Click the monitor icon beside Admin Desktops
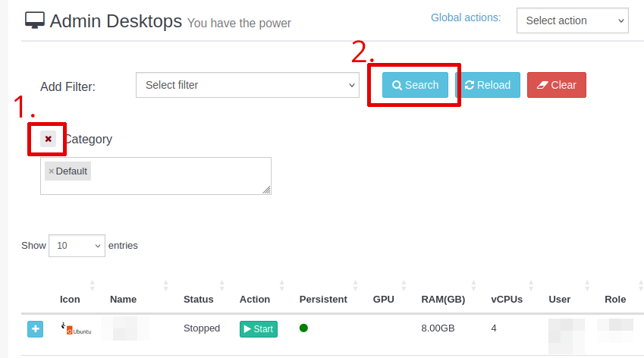The width and height of the screenshot is (644, 358). 35,20
